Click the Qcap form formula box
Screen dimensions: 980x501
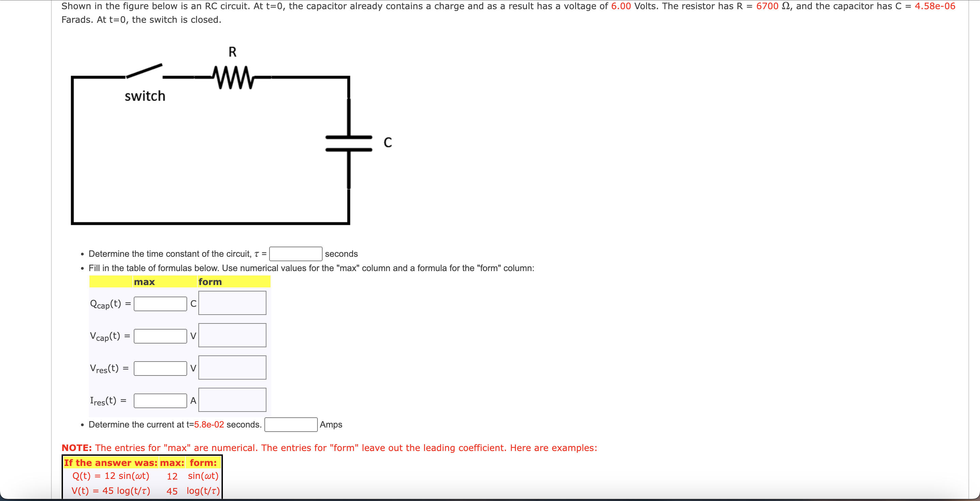pos(232,303)
